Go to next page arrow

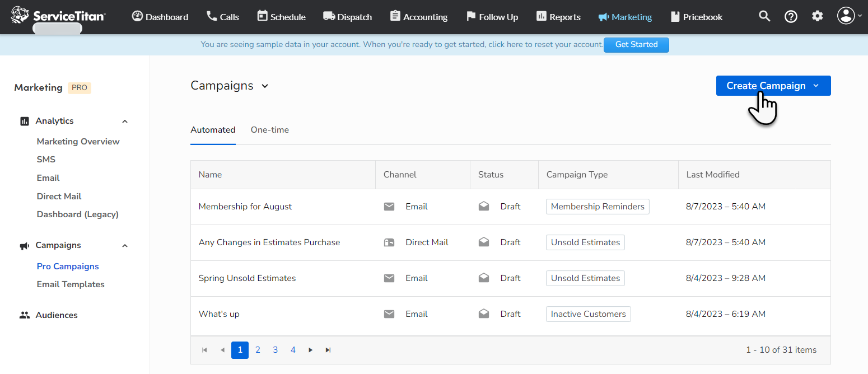click(310, 350)
